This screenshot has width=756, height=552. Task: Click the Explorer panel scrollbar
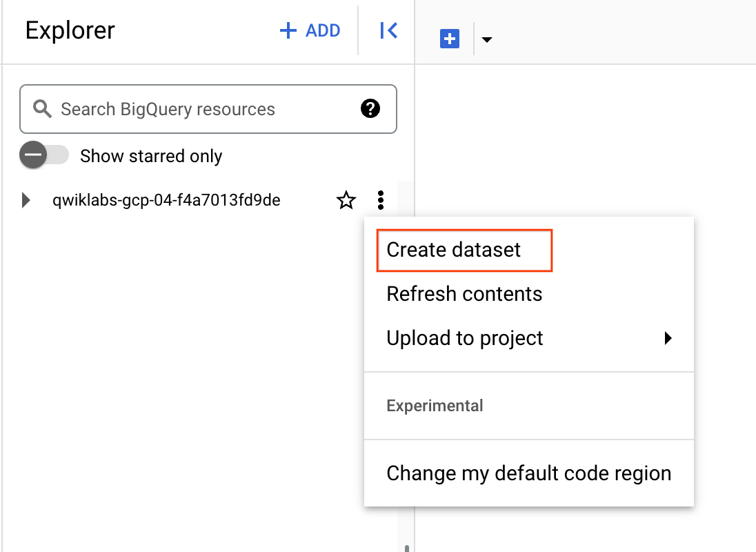pos(407,548)
